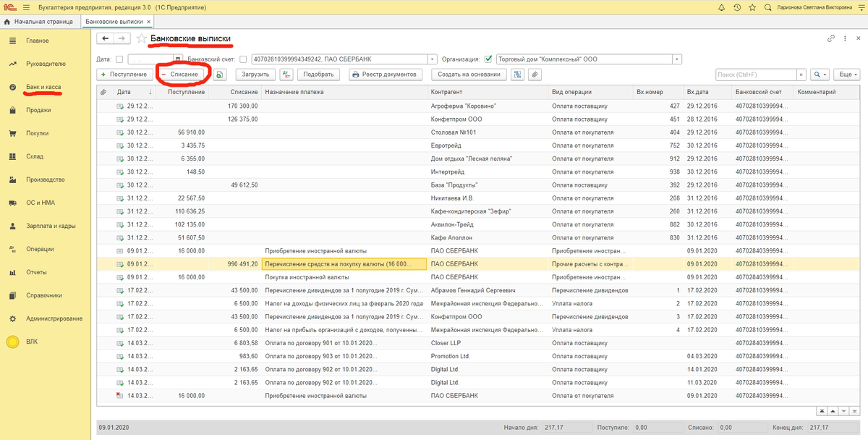Screen dimensions: 868x440
Task: Copy document icon next to Списание
Action: [220, 74]
